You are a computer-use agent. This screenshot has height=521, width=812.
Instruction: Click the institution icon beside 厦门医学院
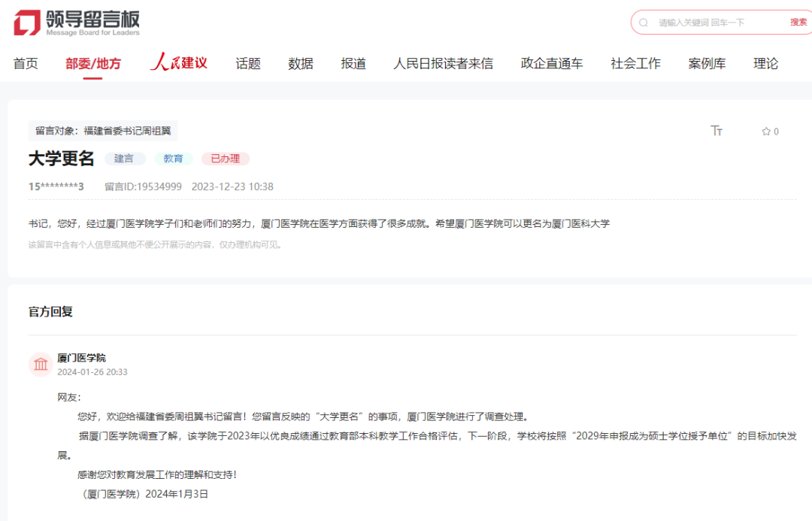(x=41, y=364)
